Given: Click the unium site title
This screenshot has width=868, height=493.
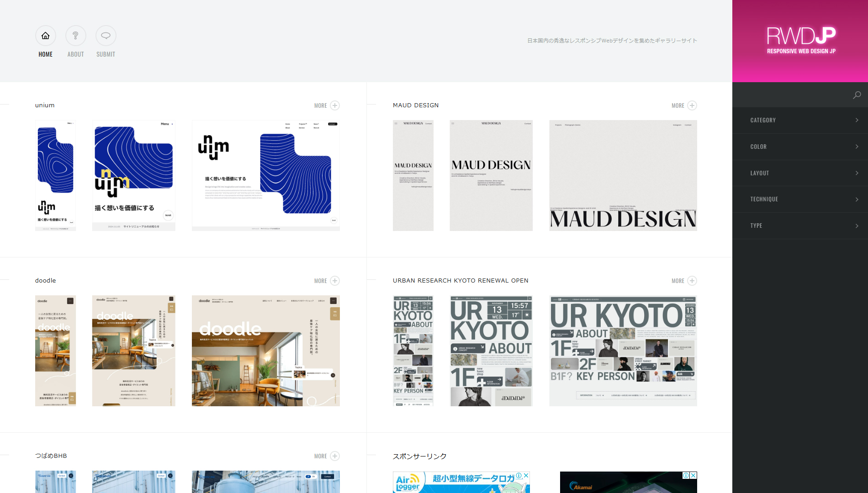Looking at the screenshot, I should [x=45, y=105].
